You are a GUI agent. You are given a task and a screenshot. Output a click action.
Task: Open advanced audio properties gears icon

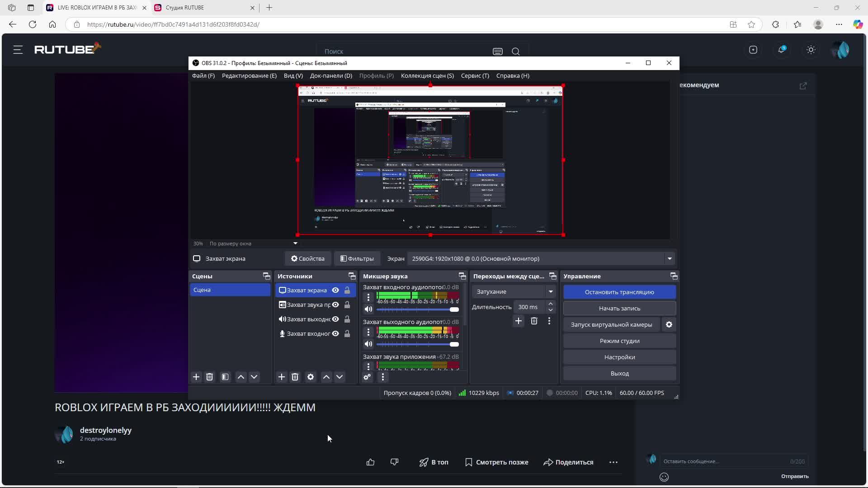pyautogui.click(x=367, y=377)
